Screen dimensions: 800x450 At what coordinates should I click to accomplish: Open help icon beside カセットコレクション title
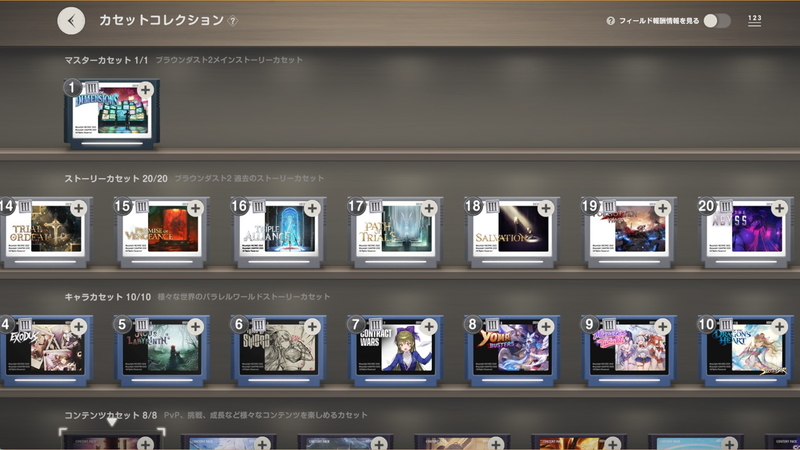coord(233,21)
